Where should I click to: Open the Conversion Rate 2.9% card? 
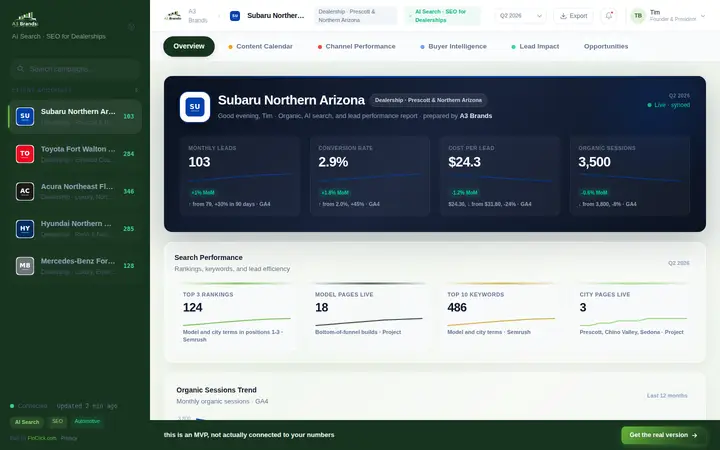tap(370, 176)
